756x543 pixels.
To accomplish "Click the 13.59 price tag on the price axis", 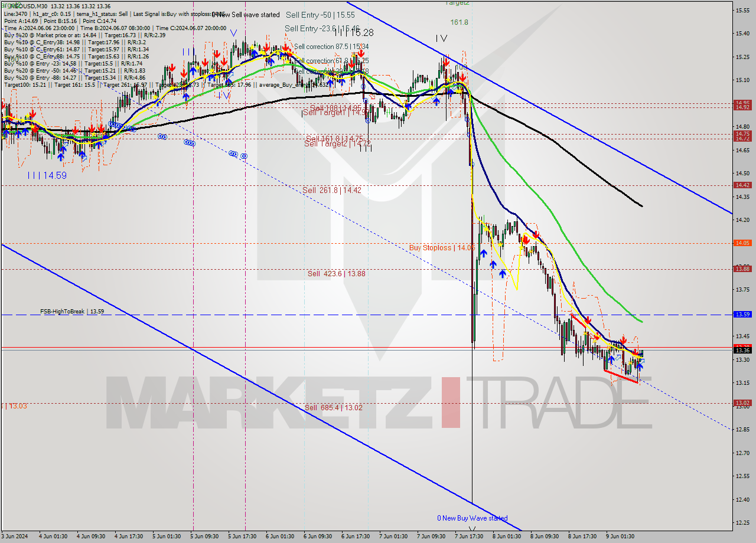I will 742,315.
